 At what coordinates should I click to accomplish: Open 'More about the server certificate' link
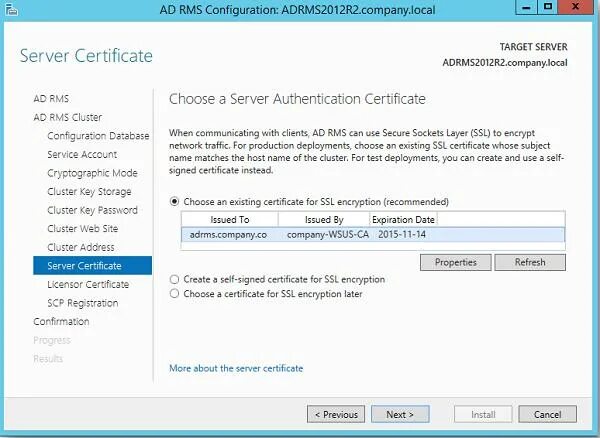[x=236, y=368]
